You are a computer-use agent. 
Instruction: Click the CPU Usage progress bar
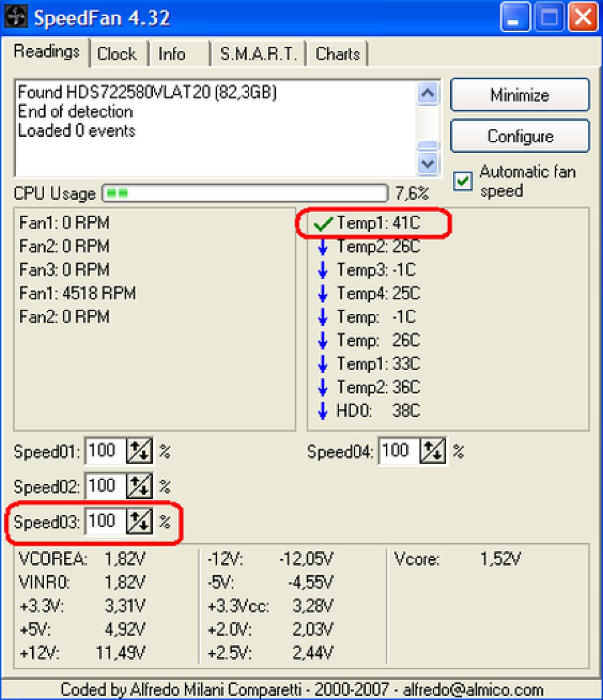pyautogui.click(x=244, y=193)
